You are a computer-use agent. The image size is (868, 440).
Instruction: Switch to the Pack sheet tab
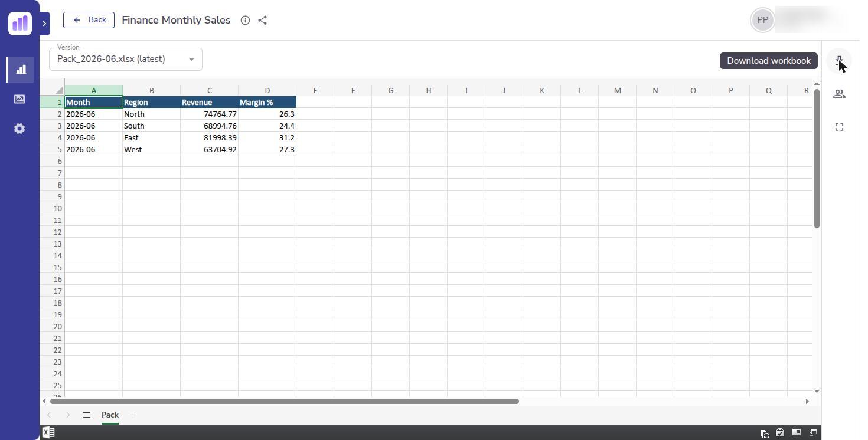click(x=110, y=415)
